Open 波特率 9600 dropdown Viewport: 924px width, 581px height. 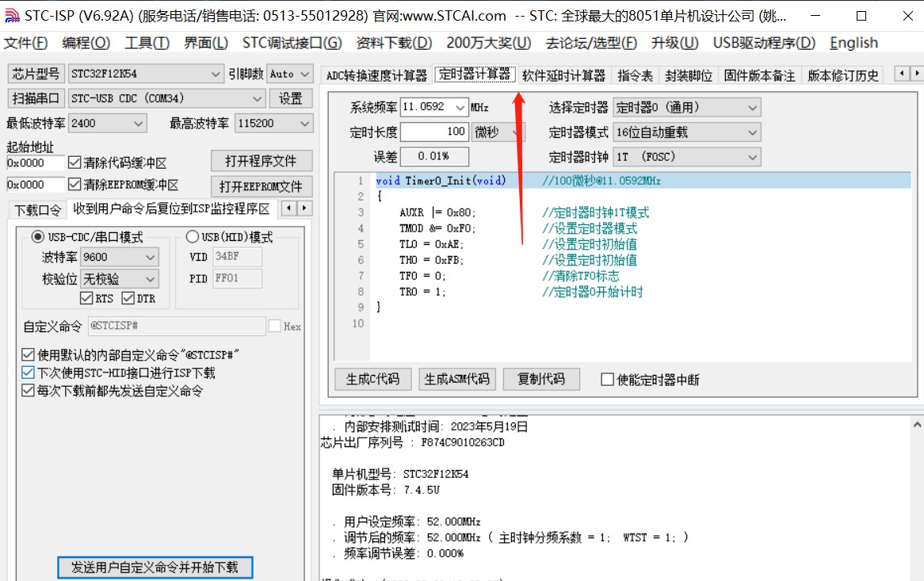(119, 257)
